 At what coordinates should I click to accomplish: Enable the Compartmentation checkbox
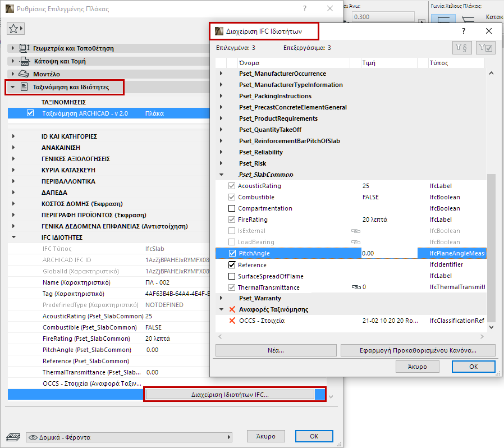click(x=231, y=208)
